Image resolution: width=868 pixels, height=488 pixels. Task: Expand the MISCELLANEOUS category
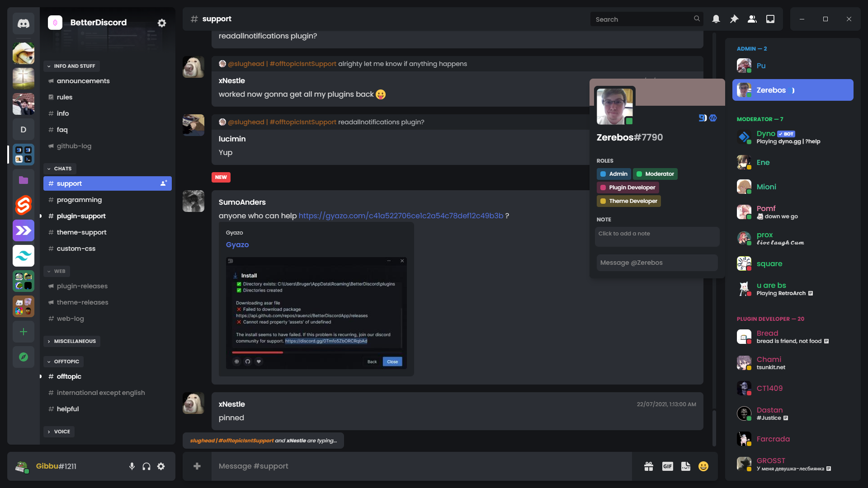pyautogui.click(x=71, y=341)
